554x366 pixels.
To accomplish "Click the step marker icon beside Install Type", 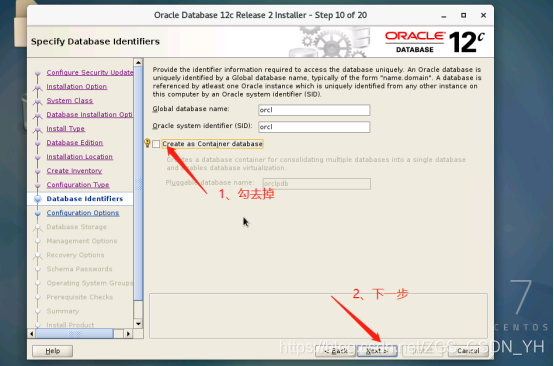I will 38,130.
